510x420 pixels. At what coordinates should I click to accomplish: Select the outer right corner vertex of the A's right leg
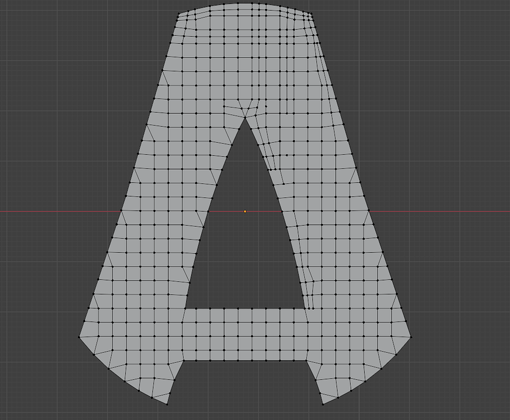411,337
